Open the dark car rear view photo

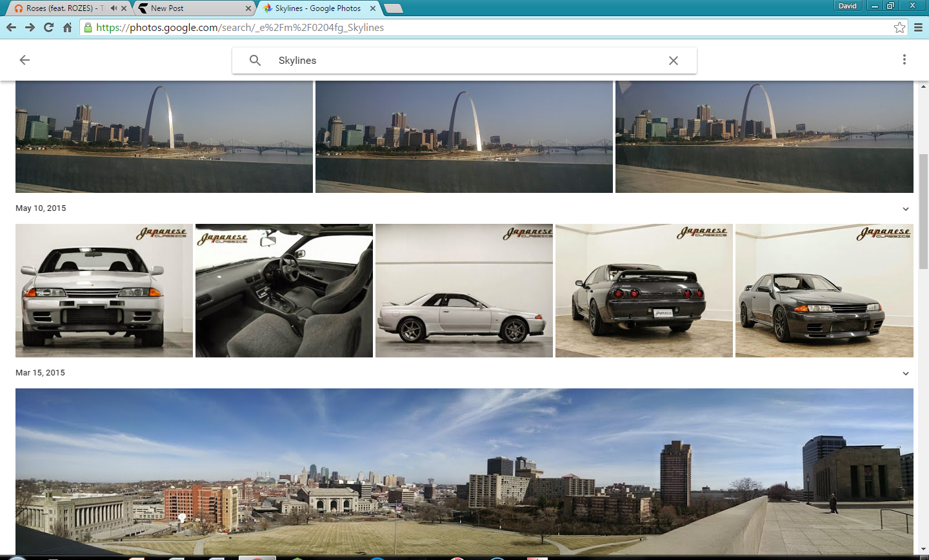(x=644, y=290)
